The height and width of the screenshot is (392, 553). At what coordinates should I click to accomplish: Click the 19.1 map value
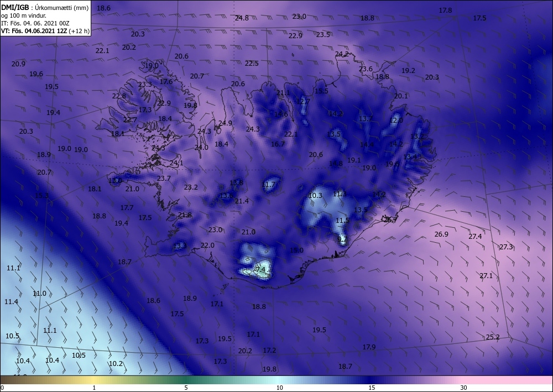pyautogui.click(x=354, y=160)
